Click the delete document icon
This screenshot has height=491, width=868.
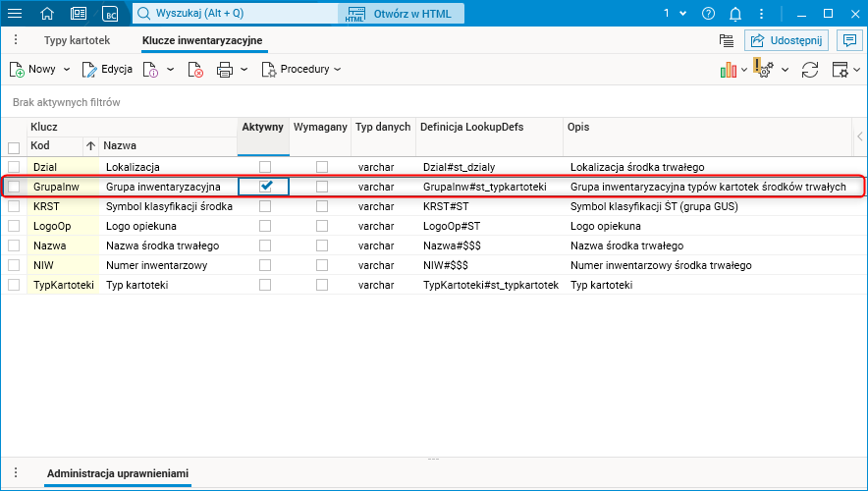pyautogui.click(x=195, y=70)
